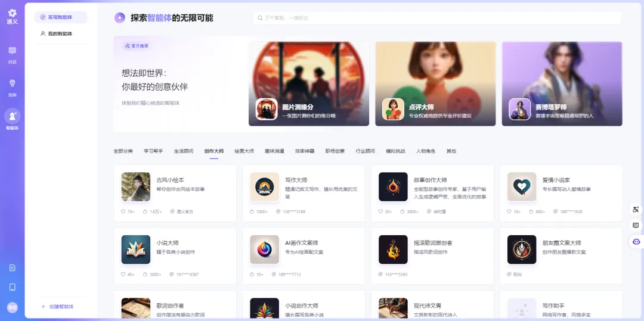Switch to 职场创意 tab

coord(335,151)
